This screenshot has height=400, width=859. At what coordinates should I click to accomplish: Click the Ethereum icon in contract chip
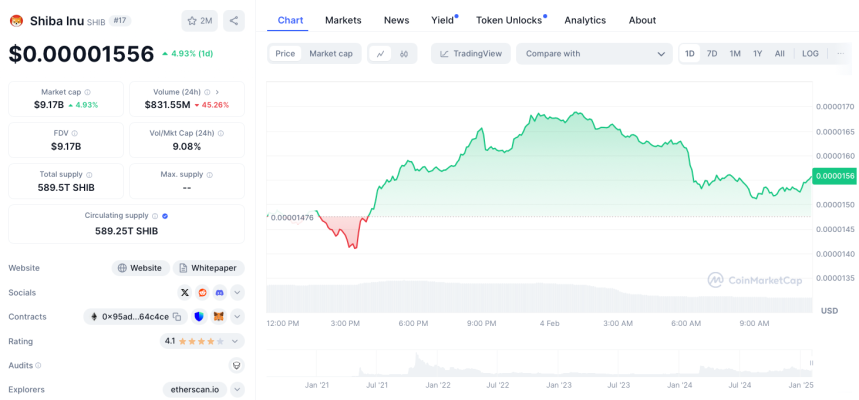94,317
